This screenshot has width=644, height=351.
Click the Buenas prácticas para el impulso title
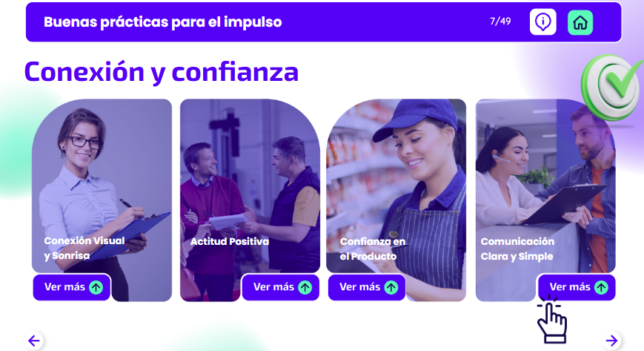[x=162, y=22]
